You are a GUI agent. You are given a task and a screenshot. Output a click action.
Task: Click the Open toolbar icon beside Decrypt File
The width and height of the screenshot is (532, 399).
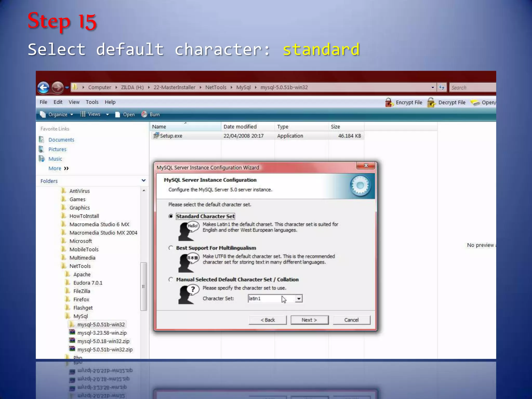tap(475, 103)
